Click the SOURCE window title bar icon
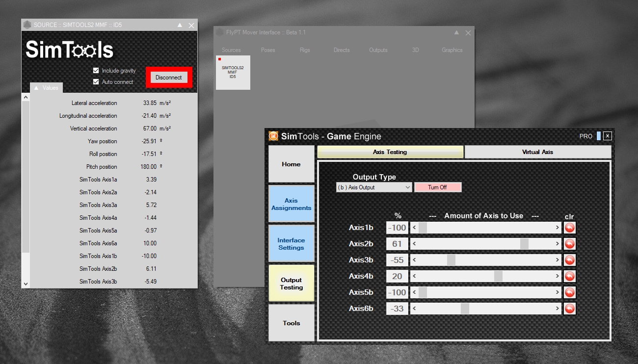 point(27,25)
